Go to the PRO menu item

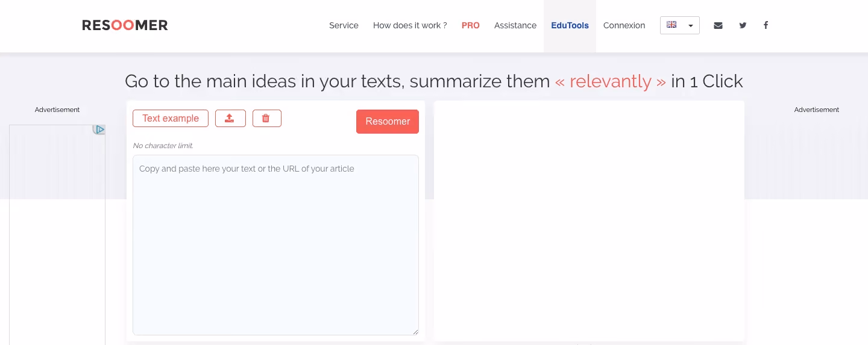[471, 25]
